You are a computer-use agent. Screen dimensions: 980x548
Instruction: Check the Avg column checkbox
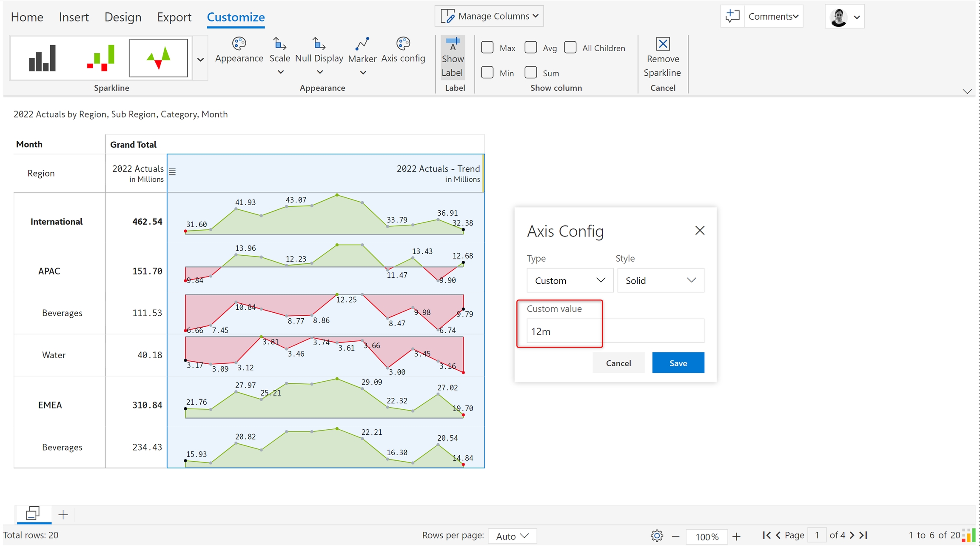tap(530, 47)
